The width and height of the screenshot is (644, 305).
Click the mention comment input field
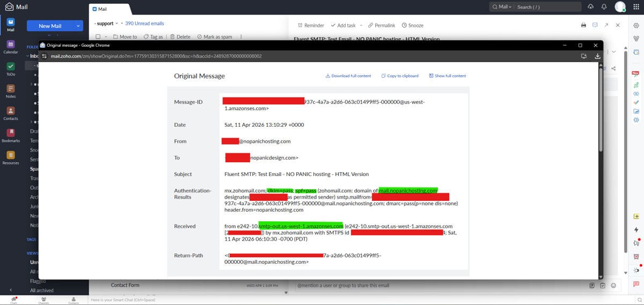pyautogui.click(x=440, y=285)
